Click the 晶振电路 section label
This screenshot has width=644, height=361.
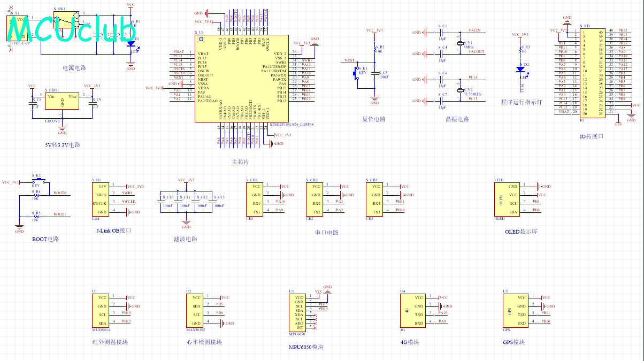(457, 119)
